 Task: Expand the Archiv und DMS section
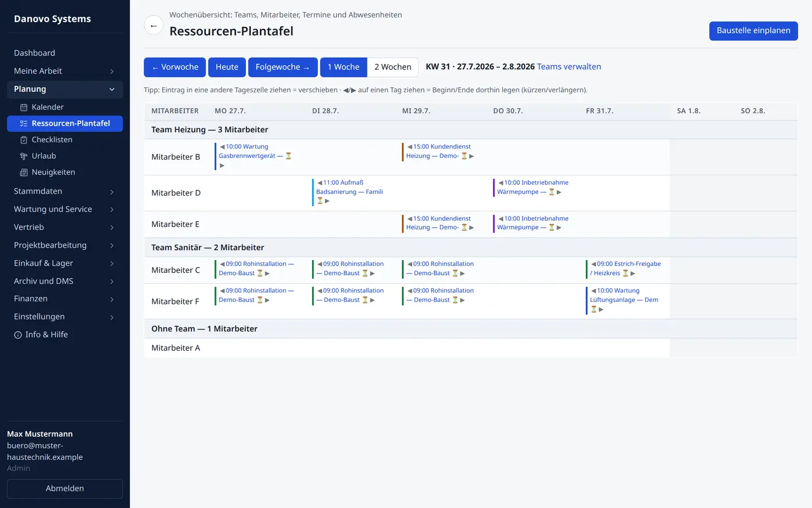click(65, 282)
